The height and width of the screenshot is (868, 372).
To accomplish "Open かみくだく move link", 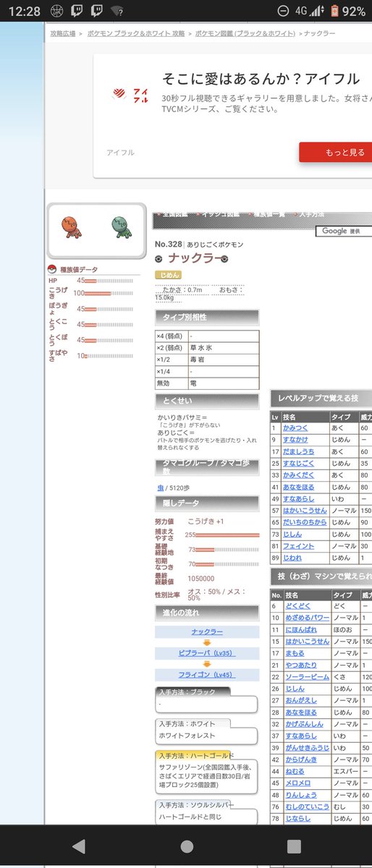I will (300, 475).
